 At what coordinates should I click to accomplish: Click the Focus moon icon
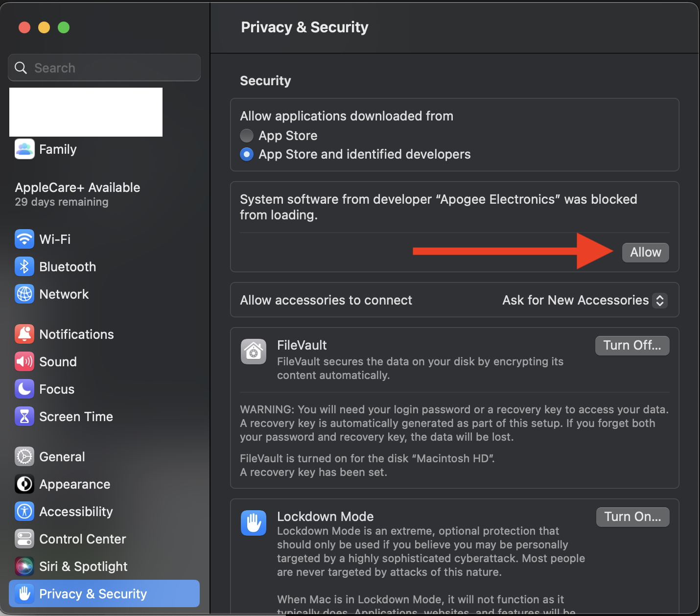(24, 389)
